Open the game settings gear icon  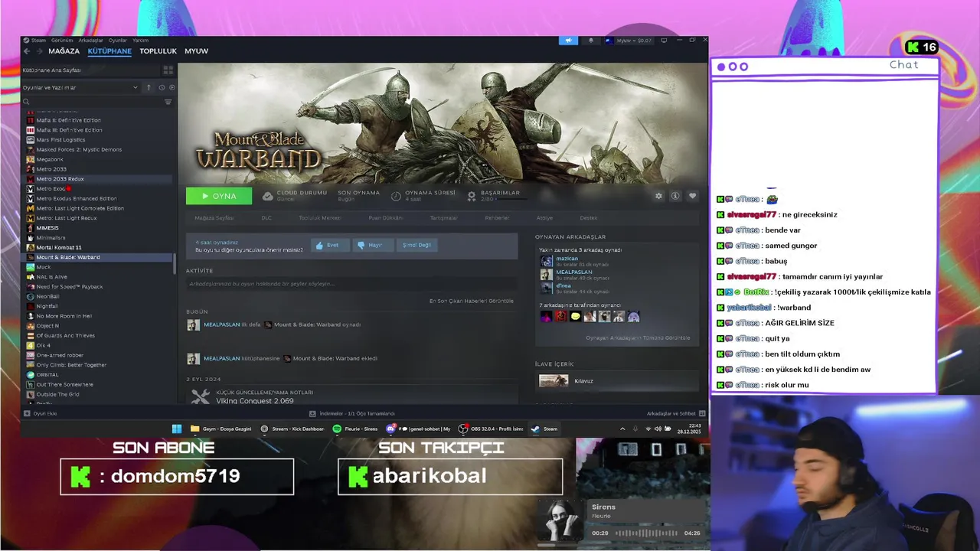[658, 196]
